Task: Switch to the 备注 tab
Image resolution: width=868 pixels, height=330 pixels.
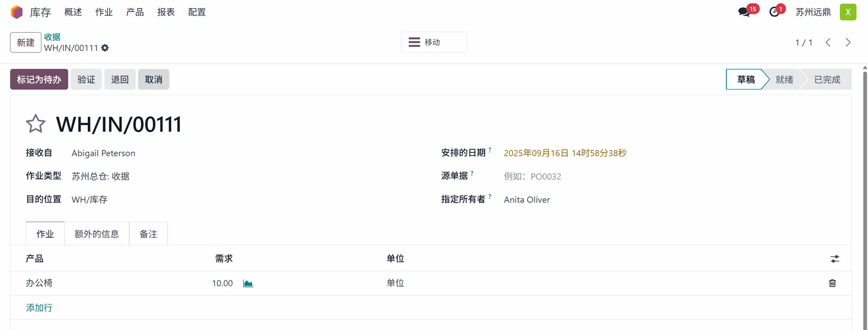Action: pos(148,234)
